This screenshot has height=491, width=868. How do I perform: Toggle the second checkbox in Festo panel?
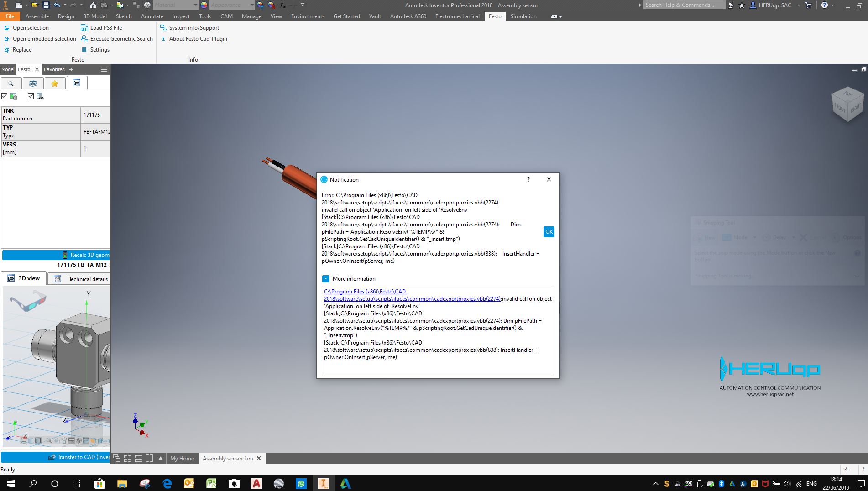31,96
